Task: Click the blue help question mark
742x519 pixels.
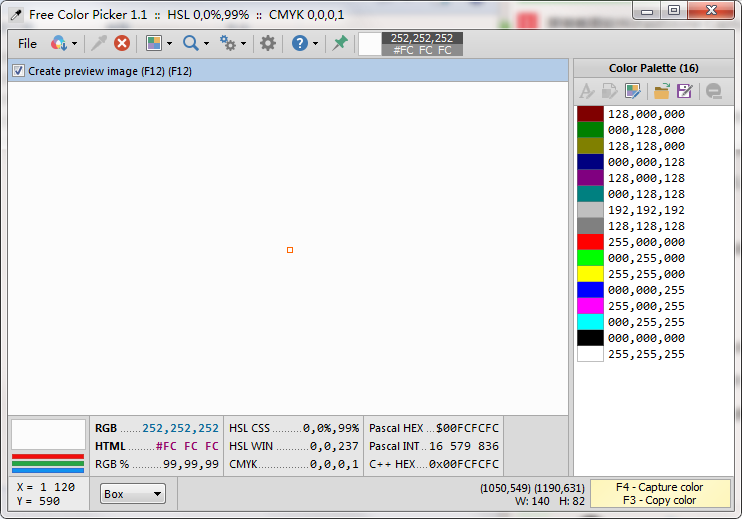Action: pos(300,44)
